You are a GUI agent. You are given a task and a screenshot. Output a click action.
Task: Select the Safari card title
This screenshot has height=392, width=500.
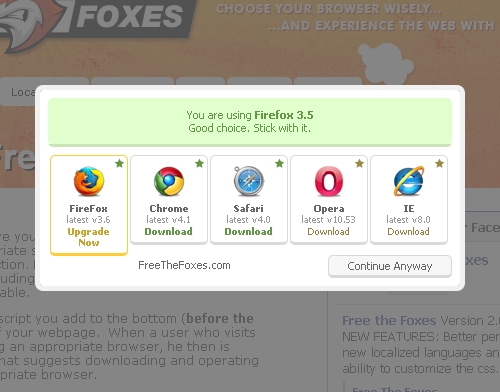(249, 209)
